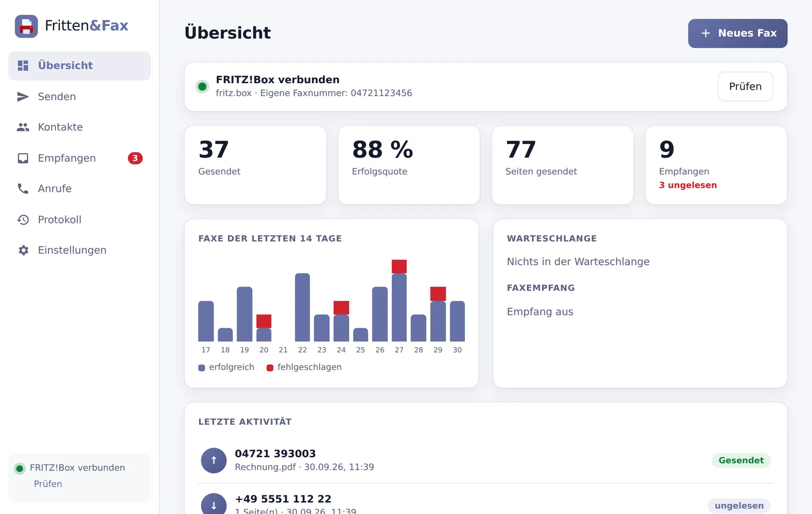Open Einstellungen via gear icon
The image size is (812, 514).
[x=23, y=250]
